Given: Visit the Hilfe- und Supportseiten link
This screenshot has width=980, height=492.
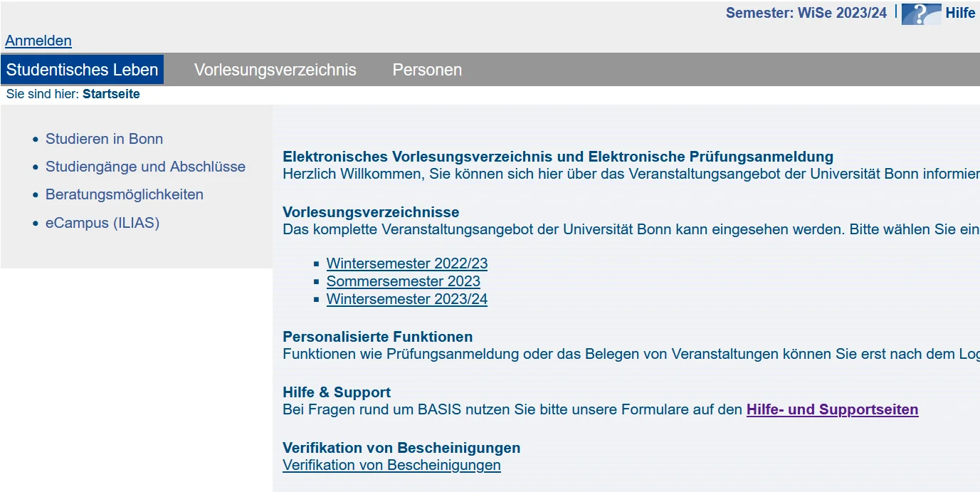Looking at the screenshot, I should pyautogui.click(x=832, y=409).
